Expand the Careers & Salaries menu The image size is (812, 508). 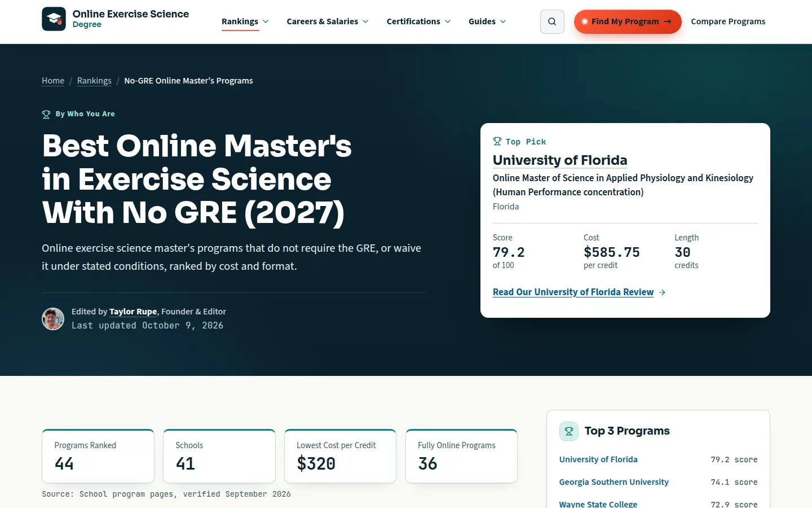(x=328, y=21)
